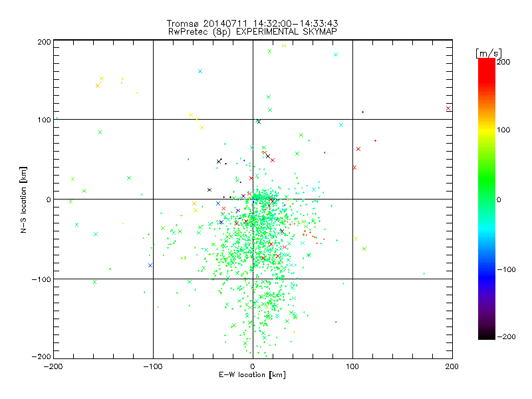Viewport: 532px width, 399px height.
Task: Click the plot title 'Tromsø 20140711 14:32:00-14:33:43'
Action: (x=252, y=23)
